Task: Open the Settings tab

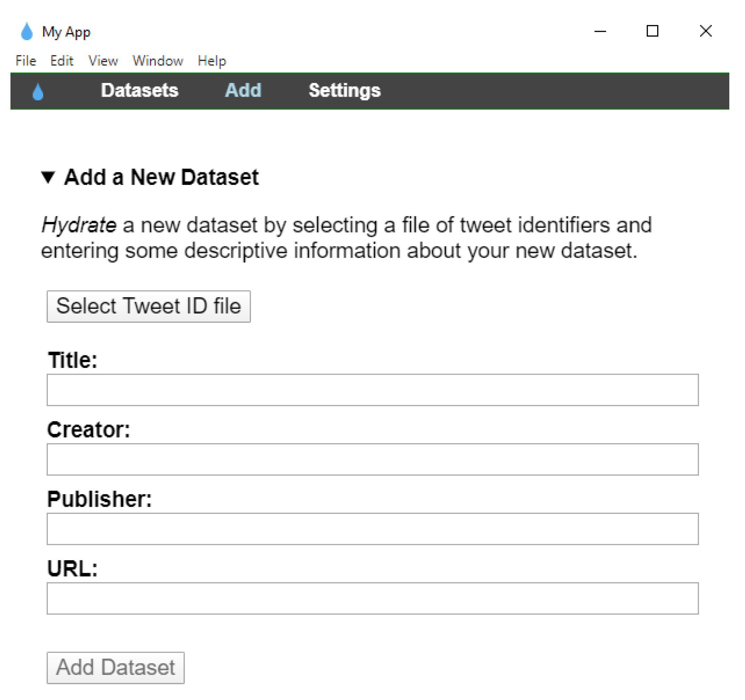Action: click(344, 91)
